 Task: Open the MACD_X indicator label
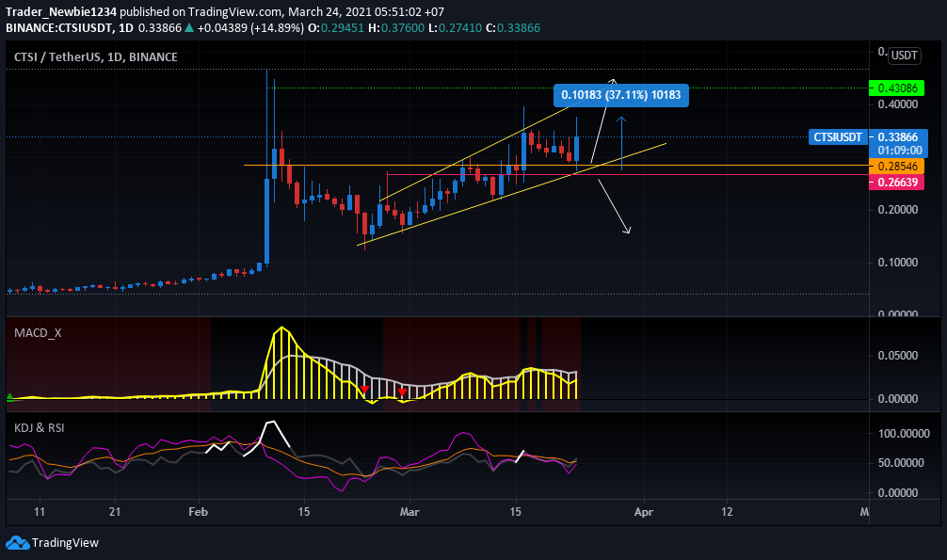[x=38, y=333]
